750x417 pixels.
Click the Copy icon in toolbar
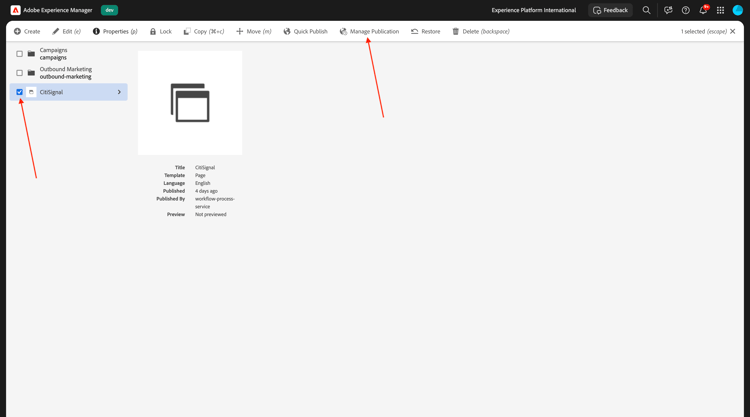pyautogui.click(x=187, y=31)
